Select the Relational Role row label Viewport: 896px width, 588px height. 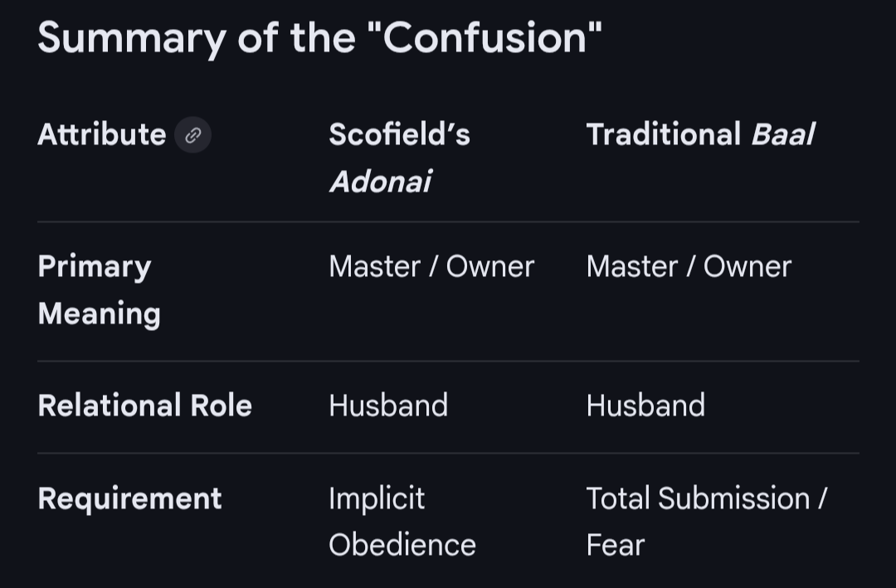144,406
